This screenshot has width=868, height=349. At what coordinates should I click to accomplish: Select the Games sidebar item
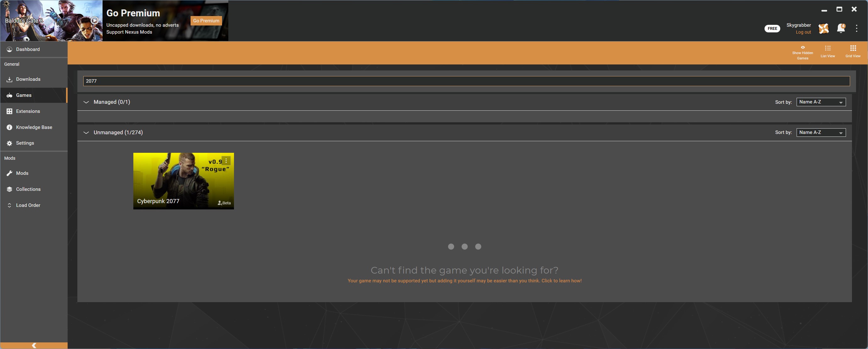[34, 95]
